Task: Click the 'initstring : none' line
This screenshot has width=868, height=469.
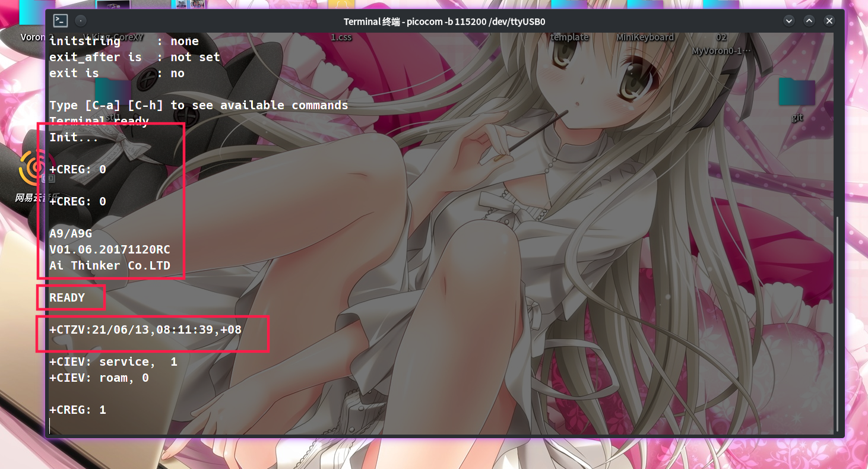Action: point(124,41)
